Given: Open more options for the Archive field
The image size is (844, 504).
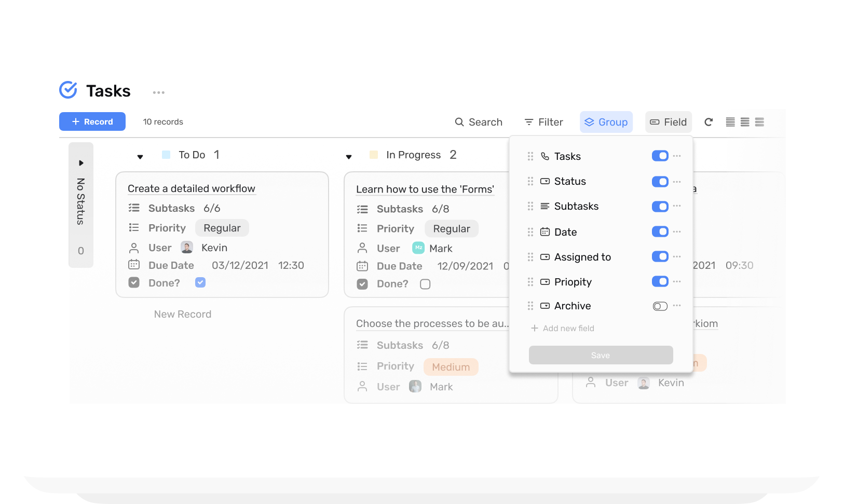Looking at the screenshot, I should point(677,306).
